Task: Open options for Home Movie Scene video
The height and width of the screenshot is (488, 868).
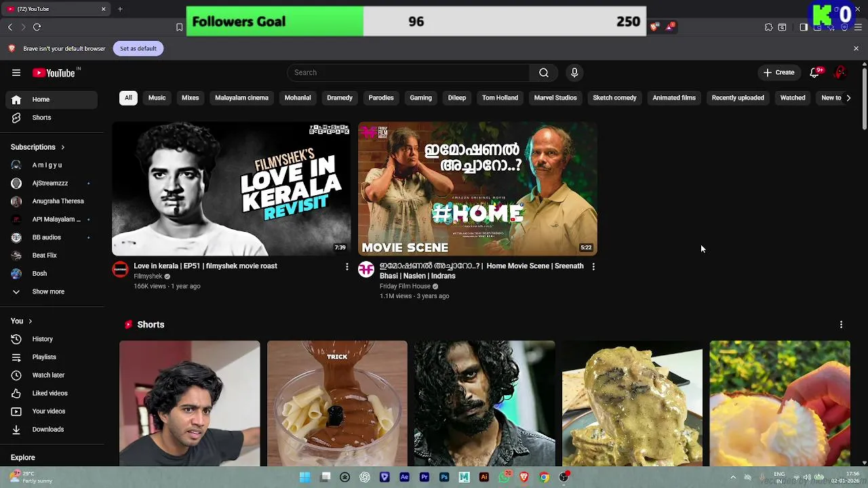Action: (x=593, y=266)
